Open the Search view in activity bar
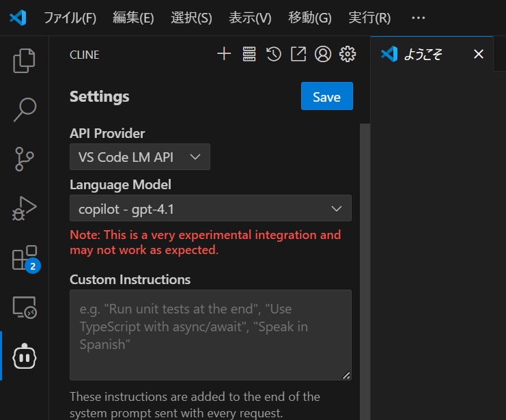 (x=24, y=109)
